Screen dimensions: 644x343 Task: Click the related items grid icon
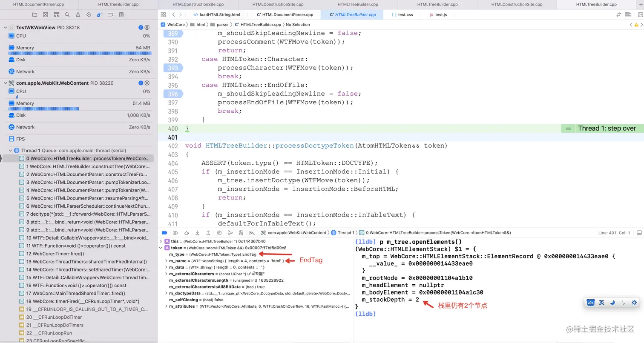tap(163, 14)
